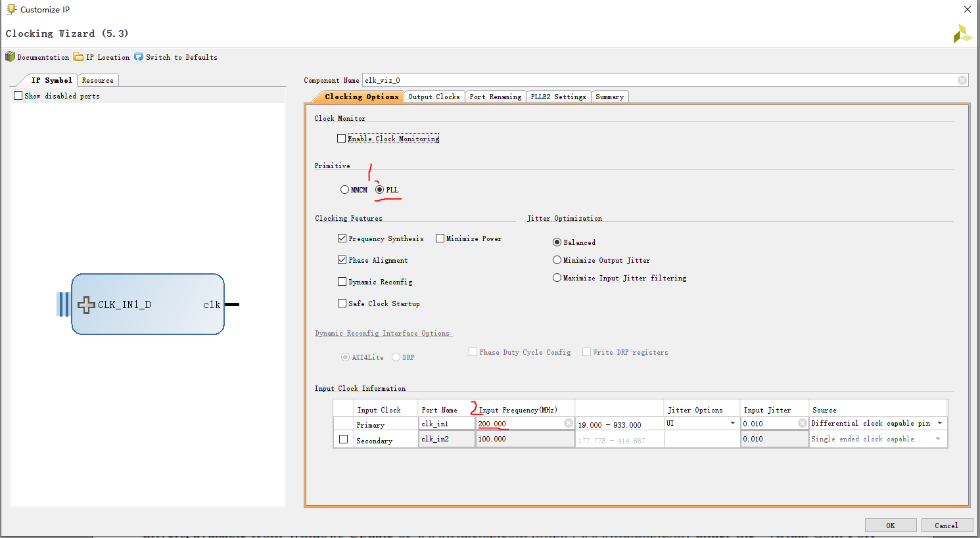Select the PLL primitive radio button
This screenshot has width=980, height=538.
pyautogui.click(x=379, y=190)
